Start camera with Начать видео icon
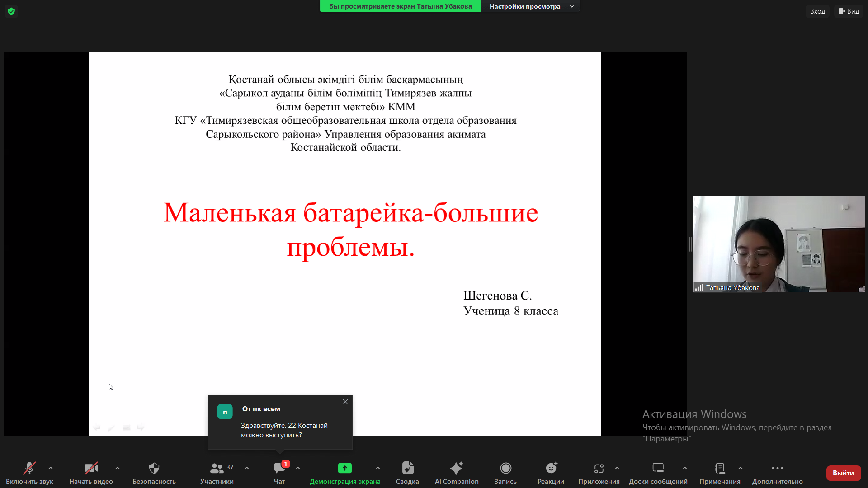868x488 pixels. pyautogui.click(x=91, y=468)
